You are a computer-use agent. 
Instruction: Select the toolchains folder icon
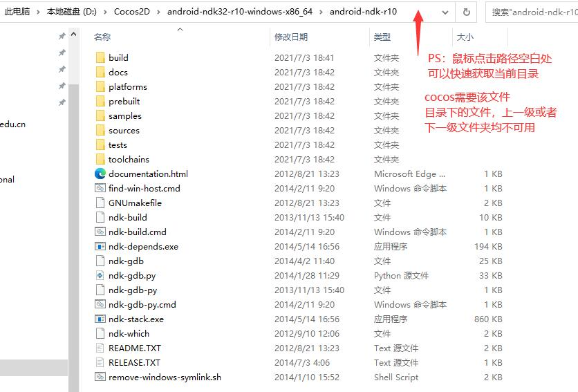(x=100, y=159)
